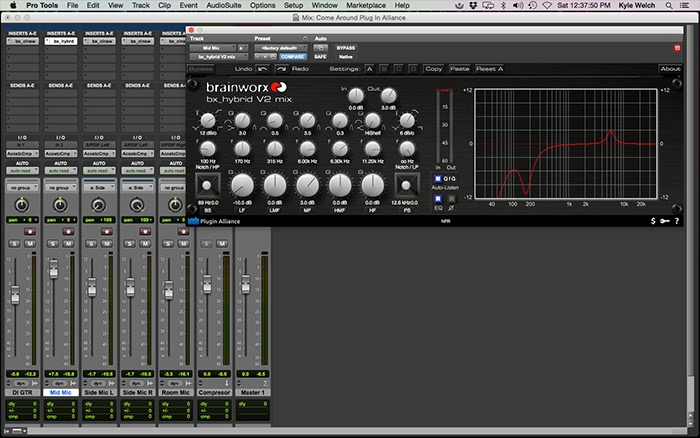This screenshot has height=438, width=700.
Task: Click record enable on Mid Mic track
Action: coord(68,231)
